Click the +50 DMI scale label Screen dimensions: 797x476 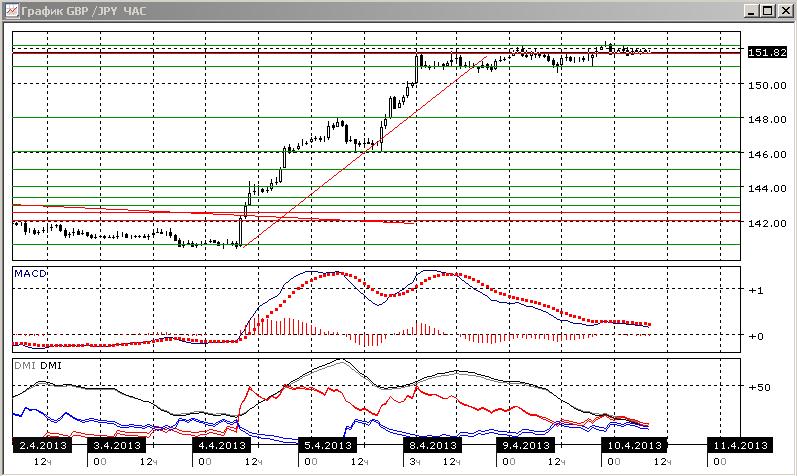click(x=759, y=387)
